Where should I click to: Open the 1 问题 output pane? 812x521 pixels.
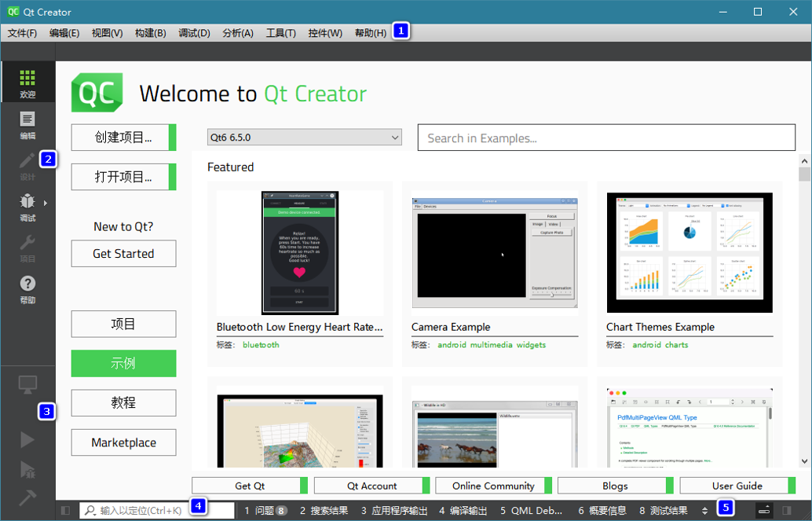click(x=265, y=511)
